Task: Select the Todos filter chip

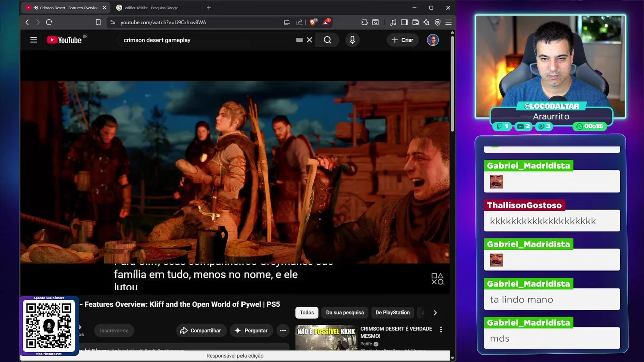Action: [x=307, y=313]
